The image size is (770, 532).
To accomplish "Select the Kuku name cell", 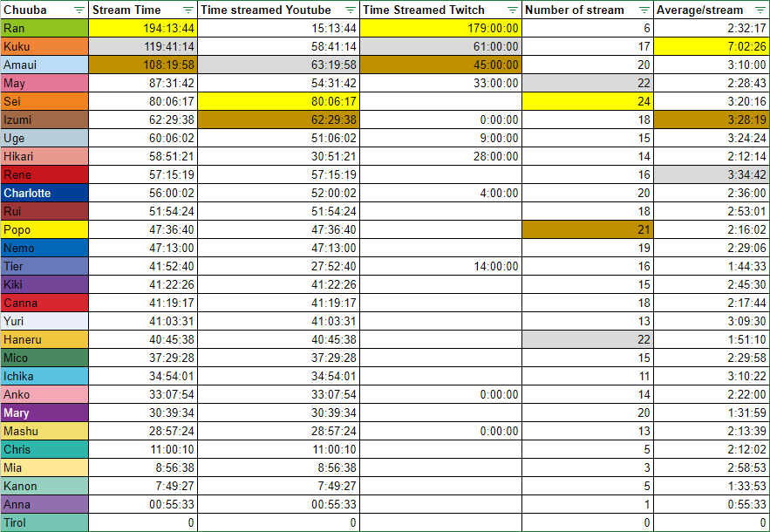I will (44, 47).
